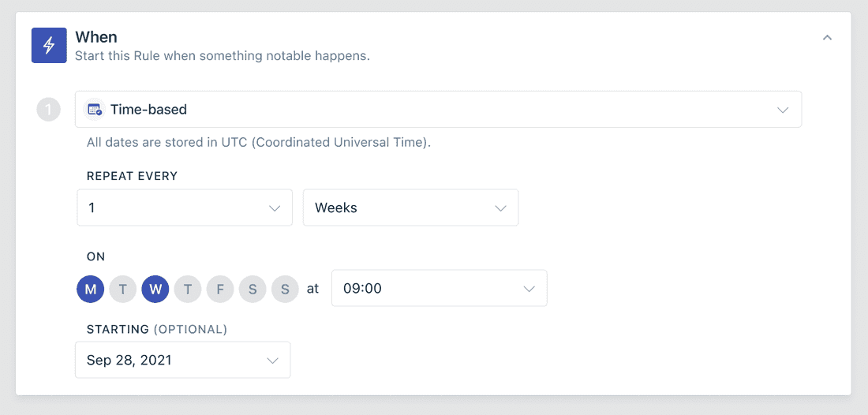Click the chevron arrow in the Weeks field
The image size is (868, 415).
(x=500, y=208)
